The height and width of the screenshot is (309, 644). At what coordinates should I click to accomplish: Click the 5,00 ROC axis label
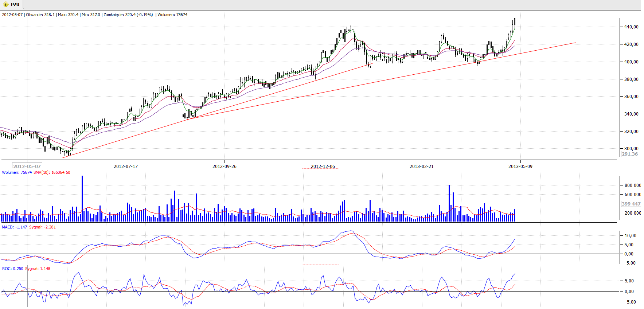(x=630, y=281)
